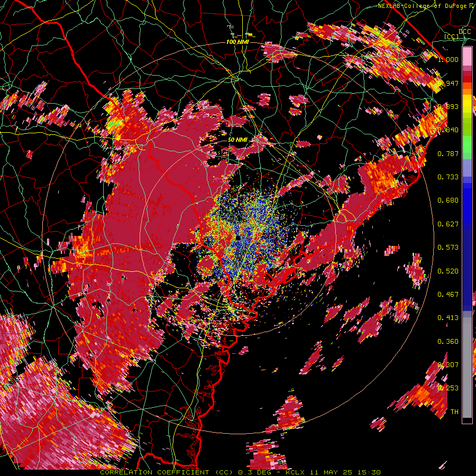Click the 0.787 scale value
476x476 pixels.
coord(448,153)
